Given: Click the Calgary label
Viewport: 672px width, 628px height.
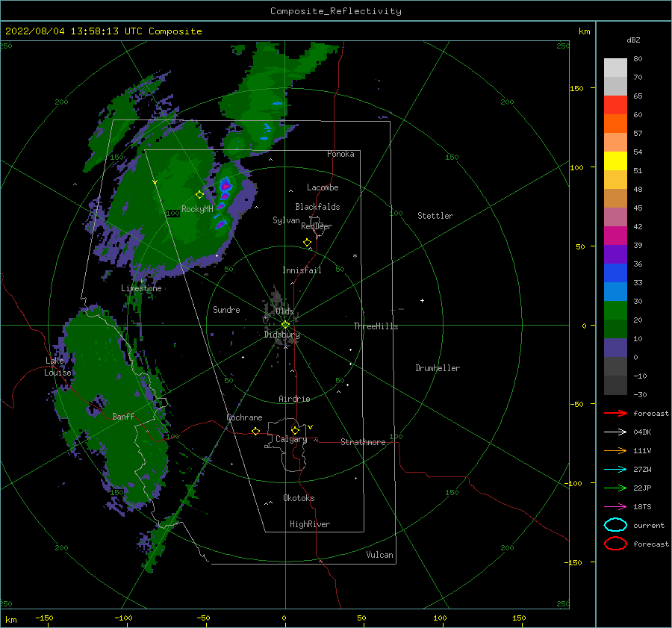Looking at the screenshot, I should click(291, 439).
